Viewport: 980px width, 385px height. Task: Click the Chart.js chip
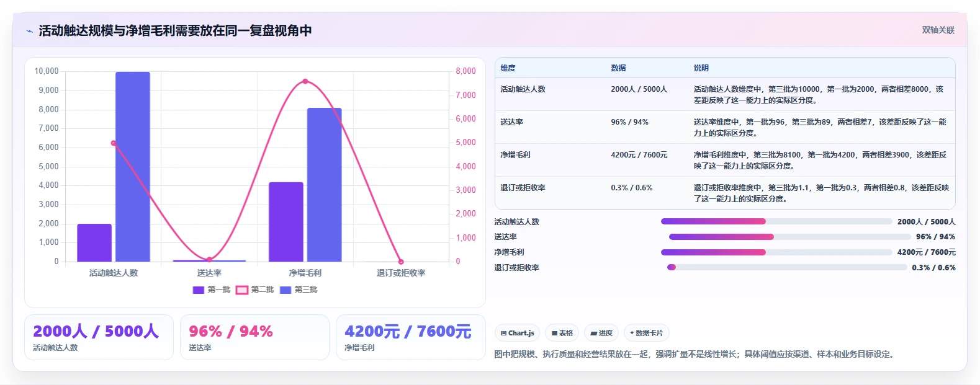tap(518, 333)
